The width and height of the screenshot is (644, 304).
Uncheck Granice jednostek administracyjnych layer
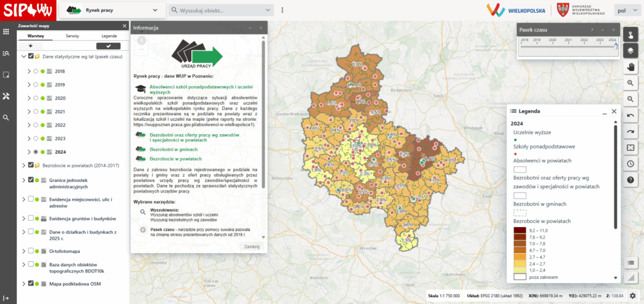pos(31,180)
